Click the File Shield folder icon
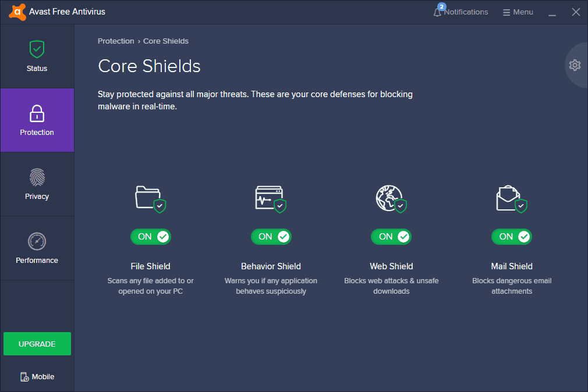 click(150, 198)
